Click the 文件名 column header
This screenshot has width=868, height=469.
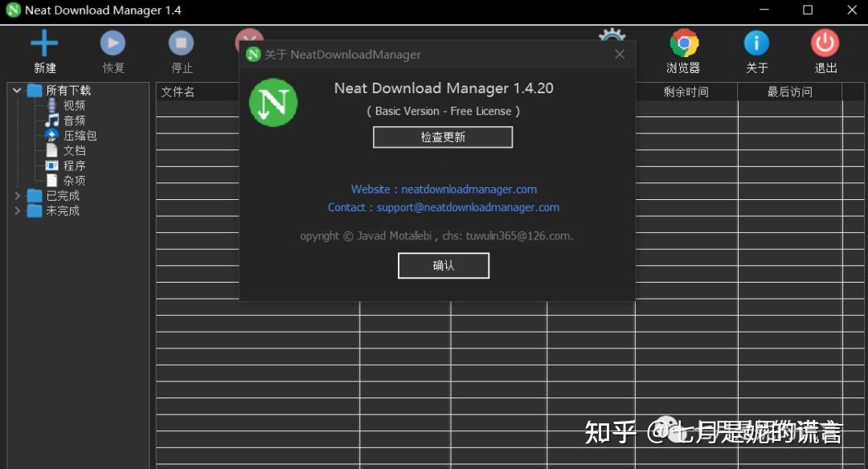(178, 92)
